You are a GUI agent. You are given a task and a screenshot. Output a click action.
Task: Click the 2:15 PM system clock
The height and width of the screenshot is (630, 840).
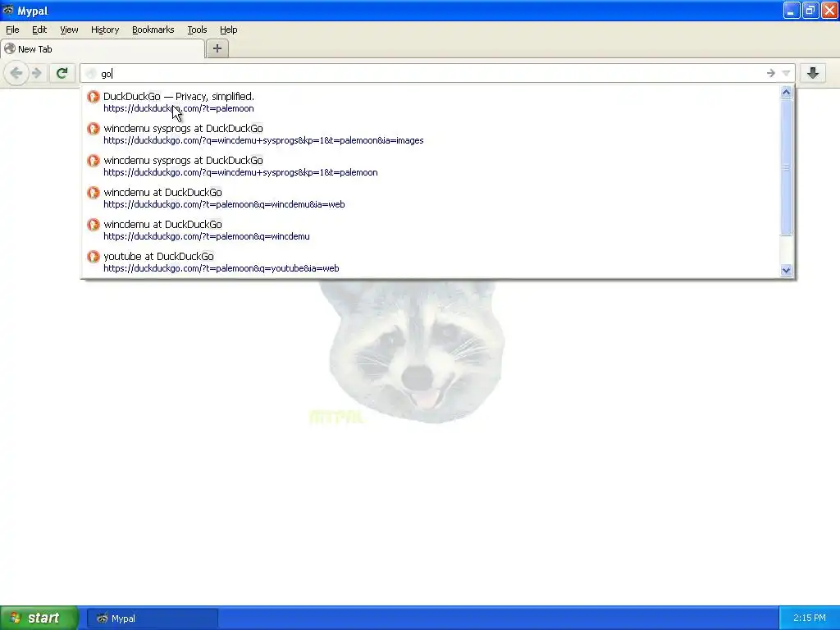tap(810, 619)
